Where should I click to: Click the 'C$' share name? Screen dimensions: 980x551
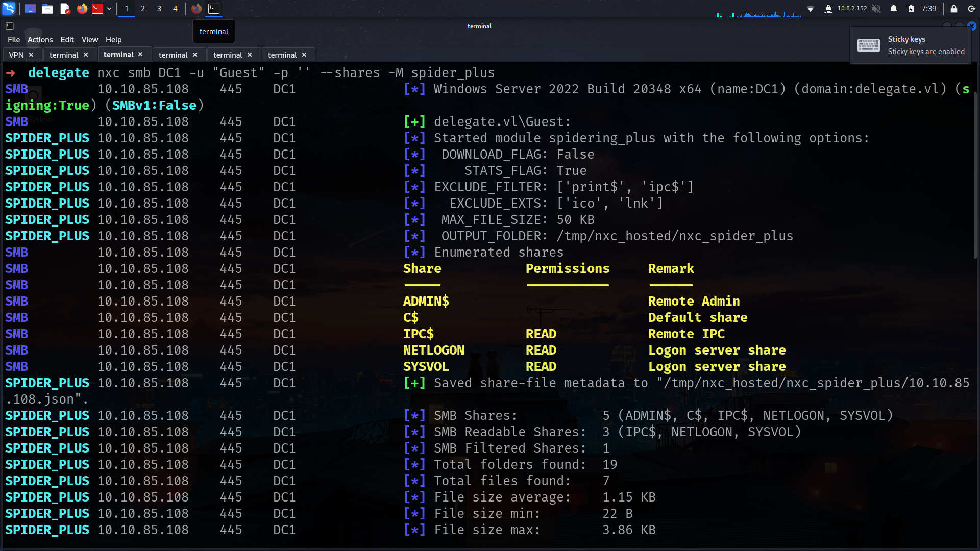point(410,318)
